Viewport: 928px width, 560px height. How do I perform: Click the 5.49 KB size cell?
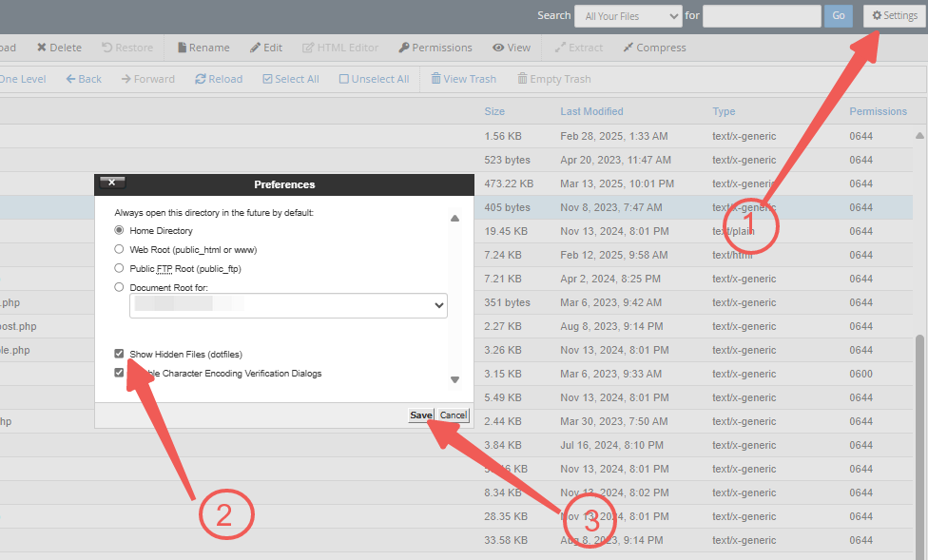502,397
